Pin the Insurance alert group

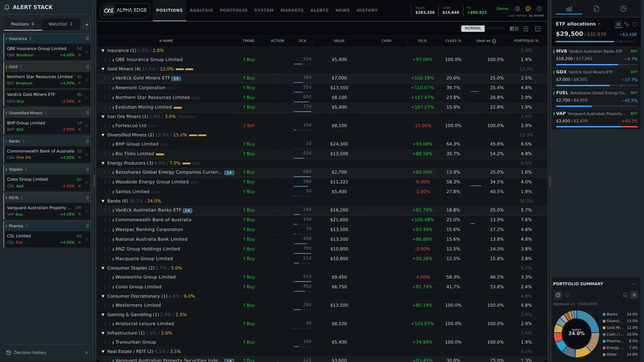tap(87, 39)
